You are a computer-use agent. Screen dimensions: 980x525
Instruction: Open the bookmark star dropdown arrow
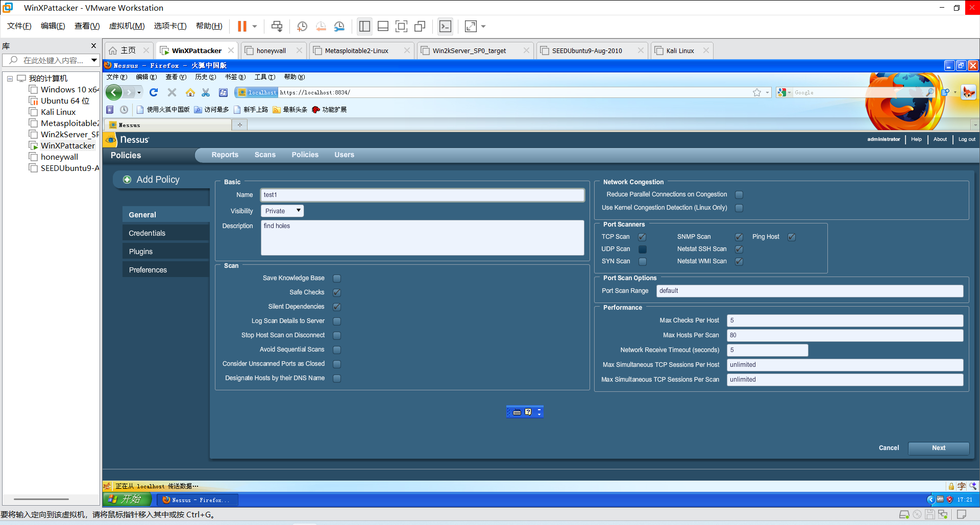pos(767,92)
